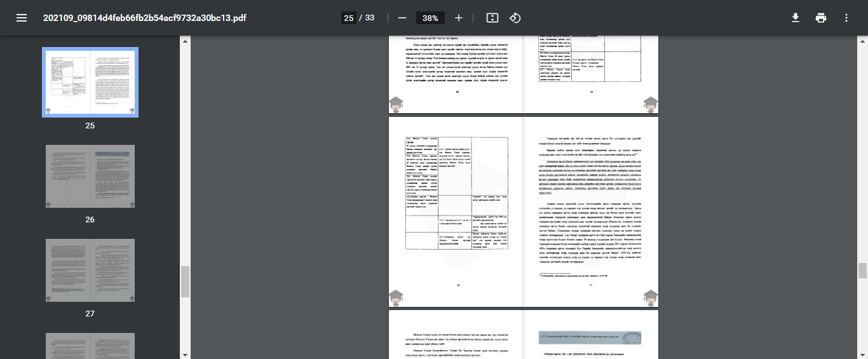Screen dimensions: 868x359
Task: Click the current page number field
Action: [x=349, y=18]
